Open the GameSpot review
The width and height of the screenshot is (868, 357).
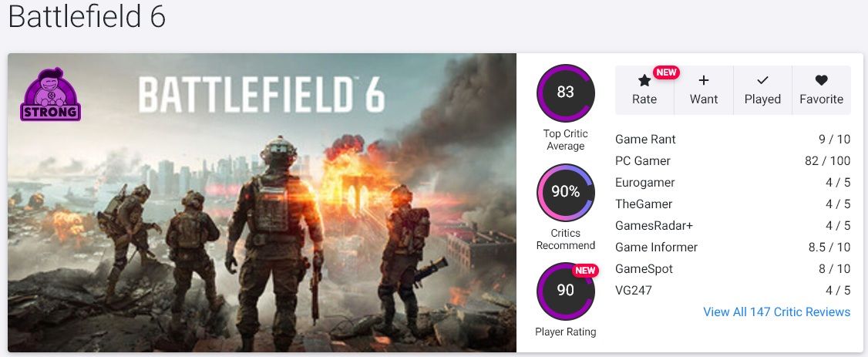point(644,269)
